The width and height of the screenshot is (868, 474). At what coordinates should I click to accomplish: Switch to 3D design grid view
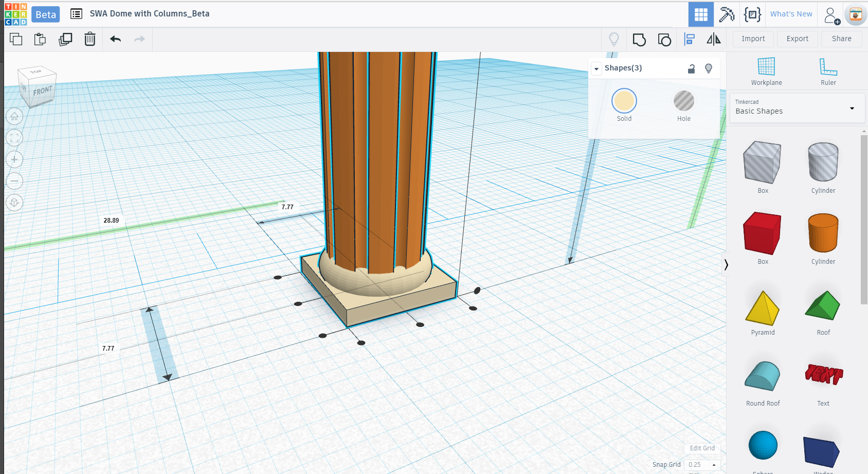point(701,14)
